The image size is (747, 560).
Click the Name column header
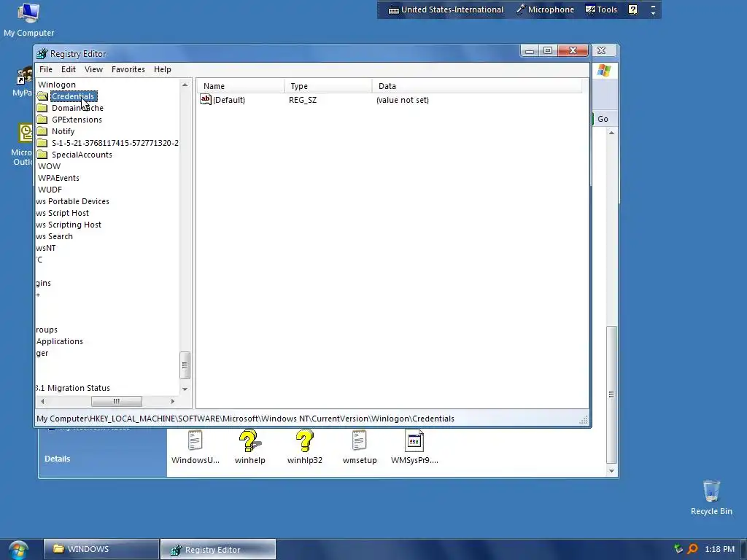[241, 86]
